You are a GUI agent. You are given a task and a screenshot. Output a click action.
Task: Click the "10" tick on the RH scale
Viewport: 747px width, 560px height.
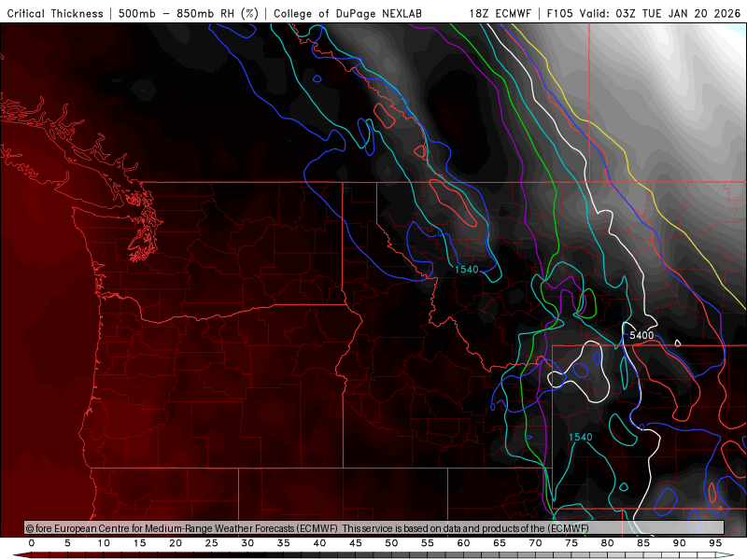[x=104, y=543]
